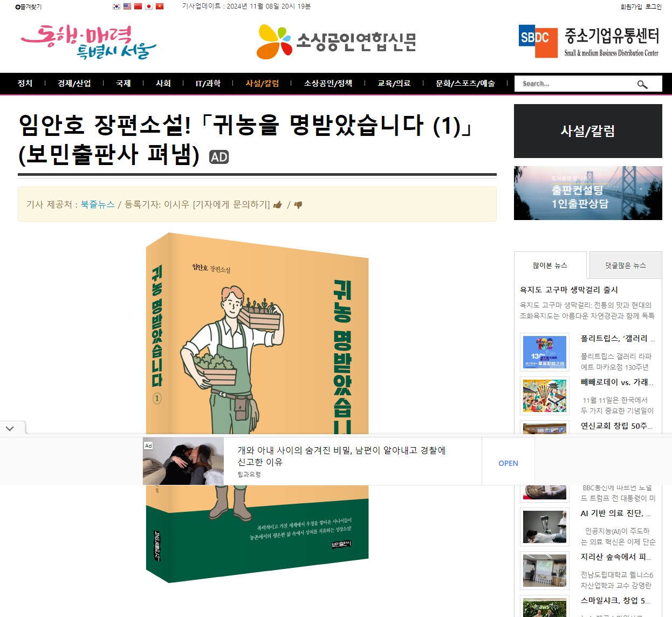Viewport: 672px width, 617px height.
Task: Open the 욕지도 고구마 생막걸리 출시 article
Action: (569, 290)
